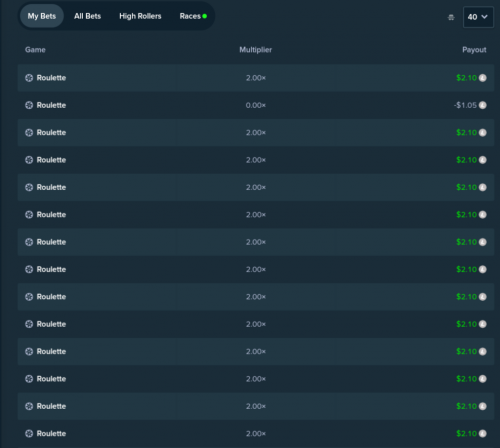Open the bottommost Roulette bet in the list
This screenshot has width=500, height=448.
[x=256, y=434]
